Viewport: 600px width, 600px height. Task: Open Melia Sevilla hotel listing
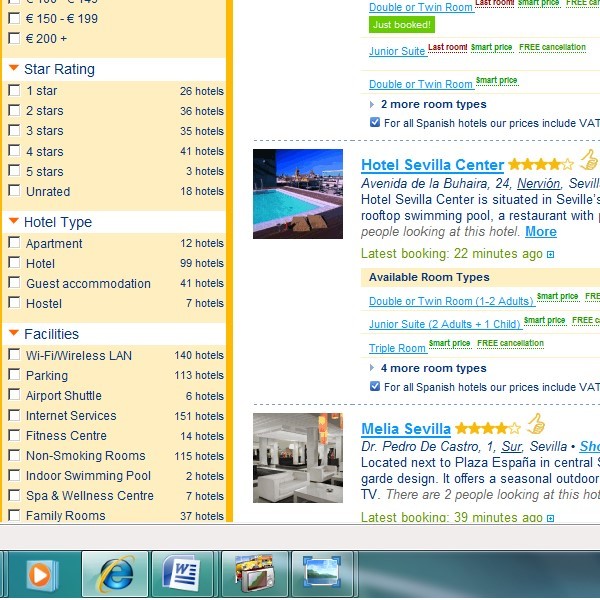tap(406, 429)
